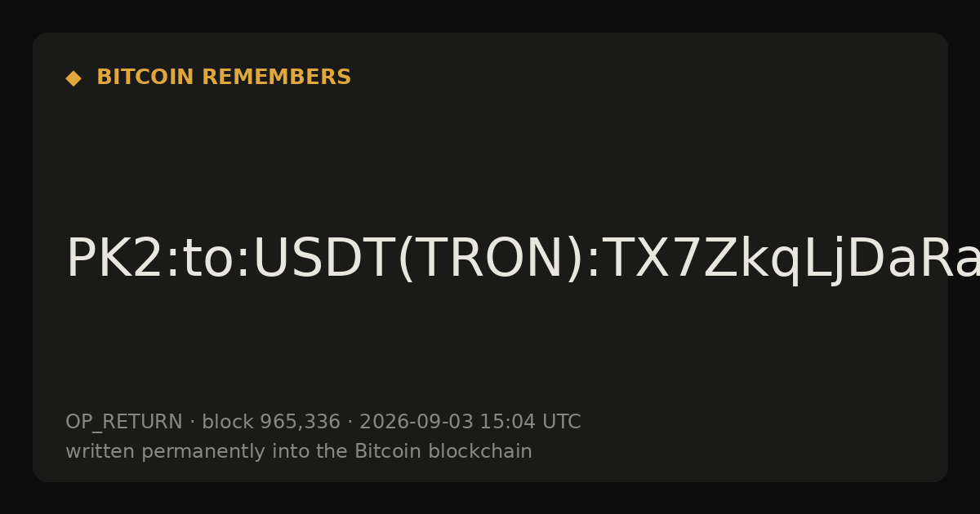Click the OP_RETURN label

click(x=124, y=422)
